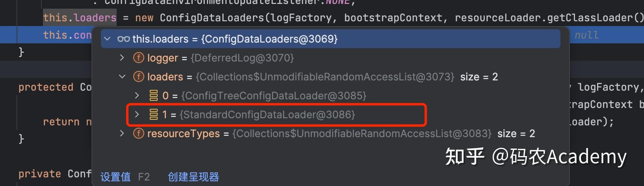Expand element 1 StandardConfigDataLoader
The image size is (644, 186).
click(137, 115)
